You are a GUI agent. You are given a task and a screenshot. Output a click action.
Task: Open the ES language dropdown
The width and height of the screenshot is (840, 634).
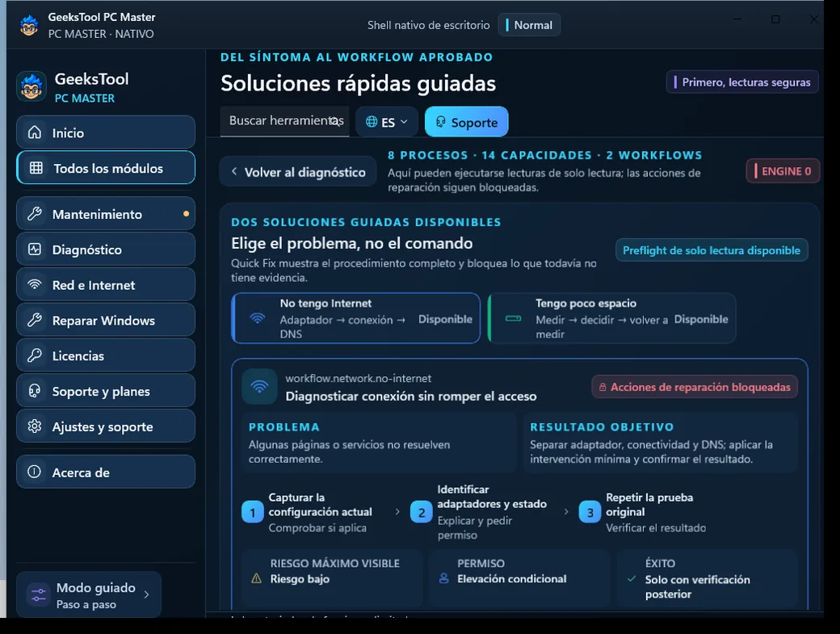point(387,122)
